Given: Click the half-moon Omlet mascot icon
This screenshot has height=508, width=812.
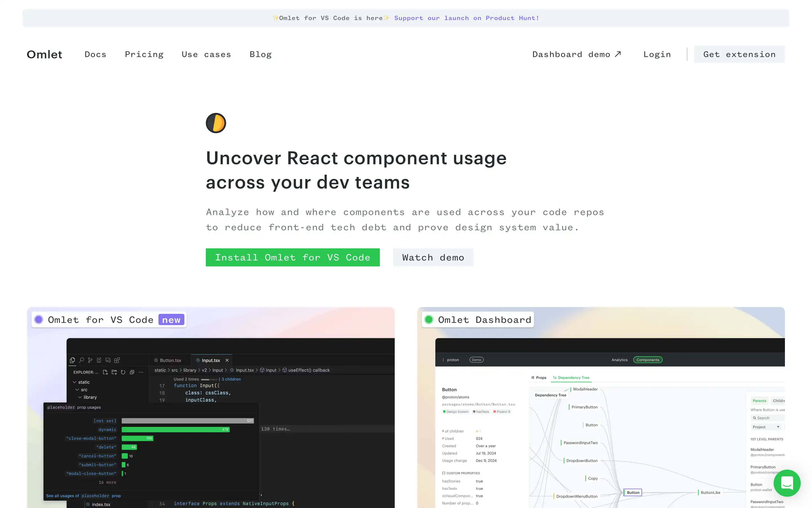Looking at the screenshot, I should coord(216,123).
